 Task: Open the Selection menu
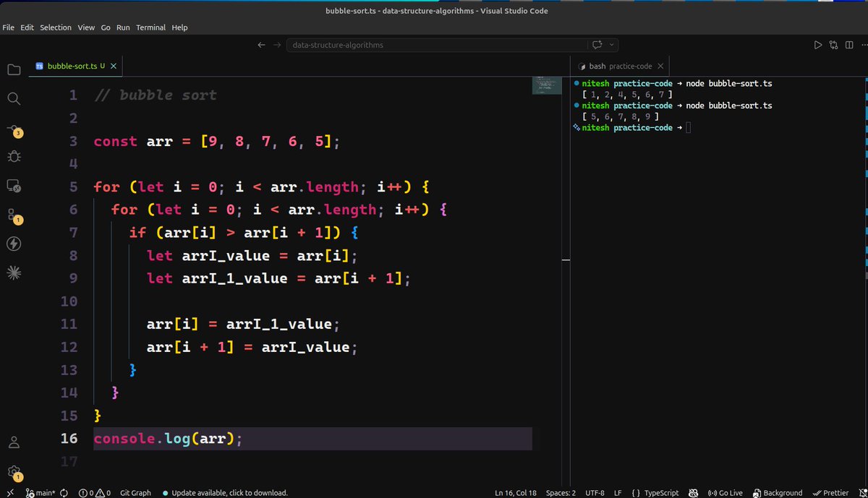[56, 27]
